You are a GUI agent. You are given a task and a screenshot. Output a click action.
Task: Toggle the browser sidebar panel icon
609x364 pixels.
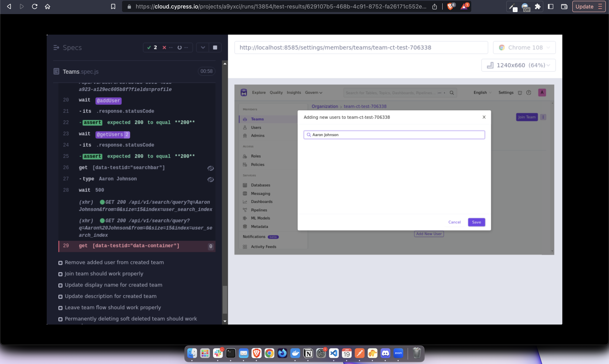pos(550,6)
